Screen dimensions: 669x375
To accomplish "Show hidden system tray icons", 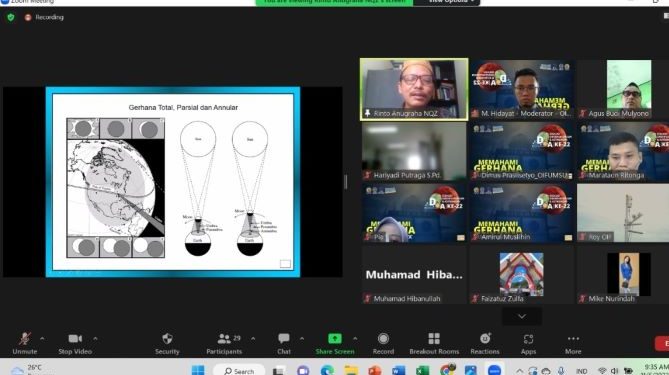I will coord(519,371).
